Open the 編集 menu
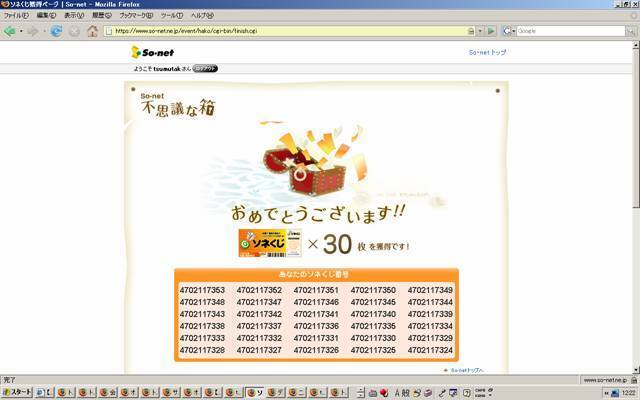 (x=46, y=16)
